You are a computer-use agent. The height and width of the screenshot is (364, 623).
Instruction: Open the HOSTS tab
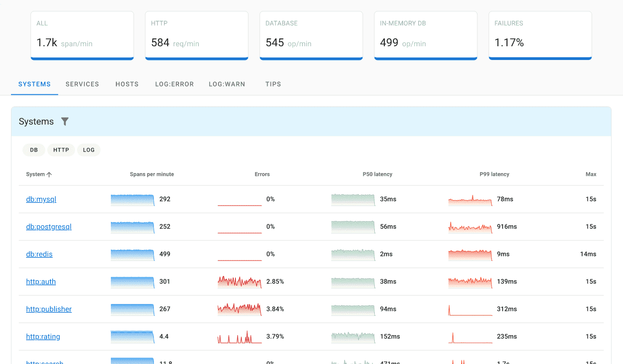[x=127, y=84]
